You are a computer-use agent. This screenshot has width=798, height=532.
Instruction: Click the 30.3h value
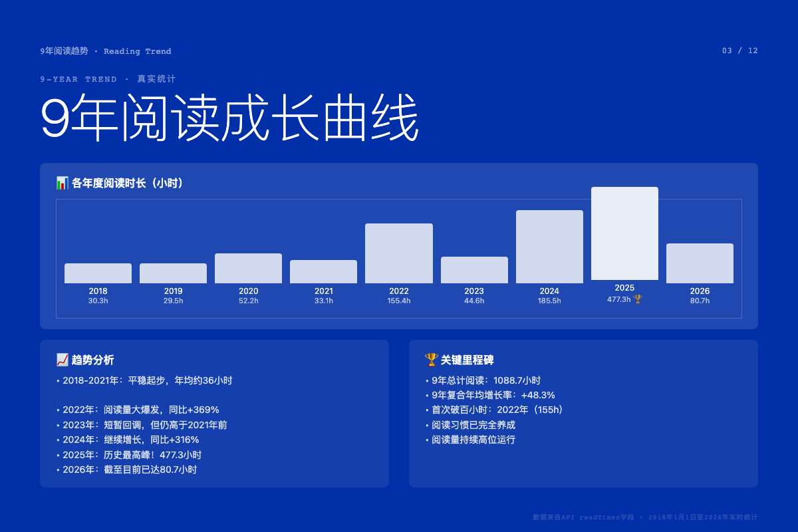click(x=98, y=301)
